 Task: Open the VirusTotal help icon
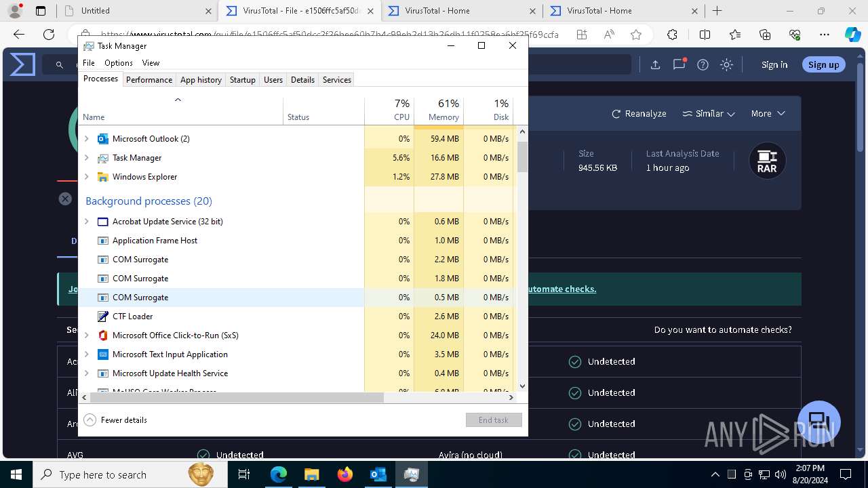[703, 65]
